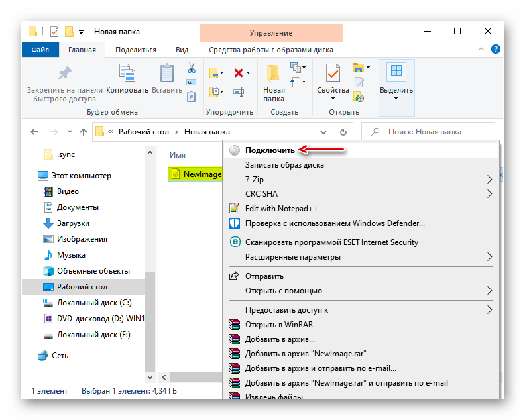525x420 pixels.
Task: Click the Forward navigation arrow
Action: (x=54, y=132)
